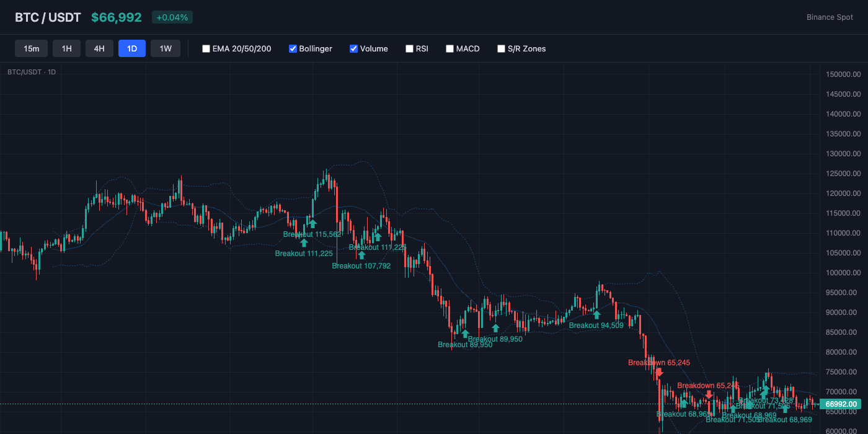868x434 pixels.
Task: Select the 4H timeframe button
Action: 99,48
